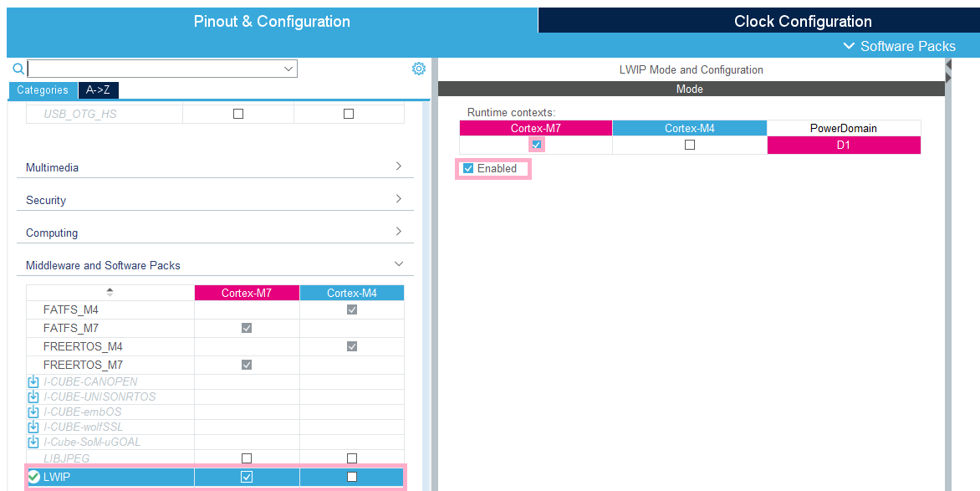Viewport: 980px width, 491px height.
Task: Select the FREERTOS_M7 row
Action: pos(215,365)
